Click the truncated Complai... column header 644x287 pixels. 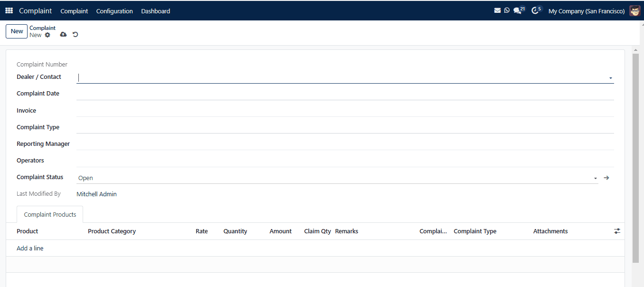(x=433, y=231)
